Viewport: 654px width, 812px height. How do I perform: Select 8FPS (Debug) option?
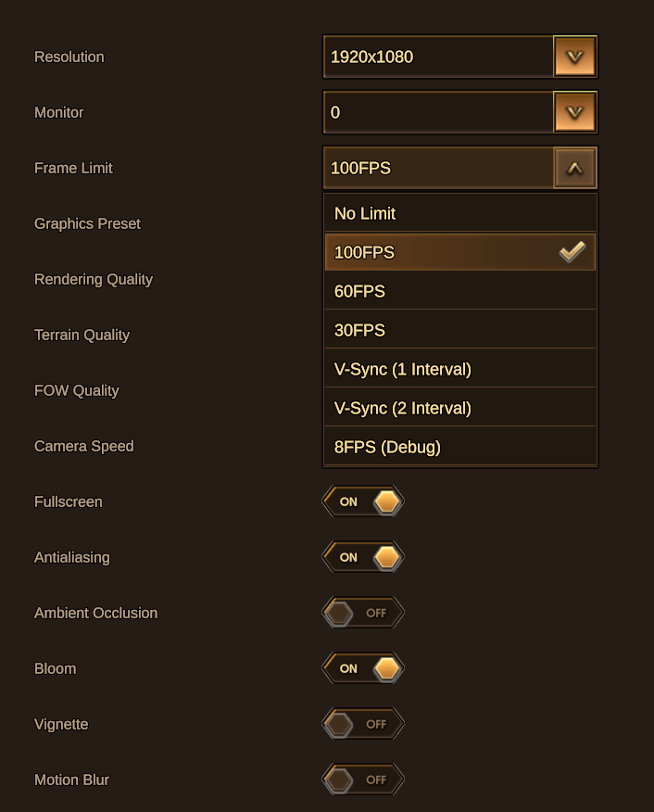[x=459, y=447]
